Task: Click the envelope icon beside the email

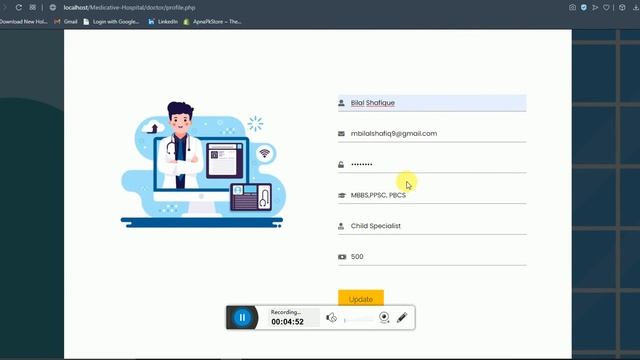Action: [341, 133]
